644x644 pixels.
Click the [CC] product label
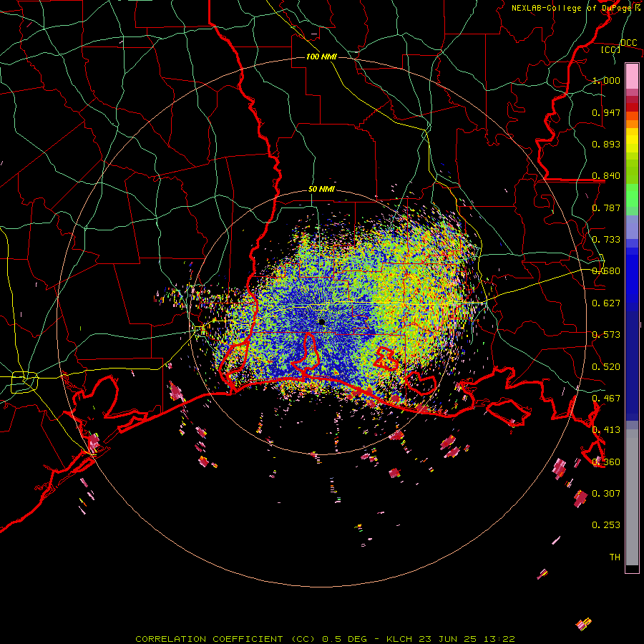pos(610,49)
